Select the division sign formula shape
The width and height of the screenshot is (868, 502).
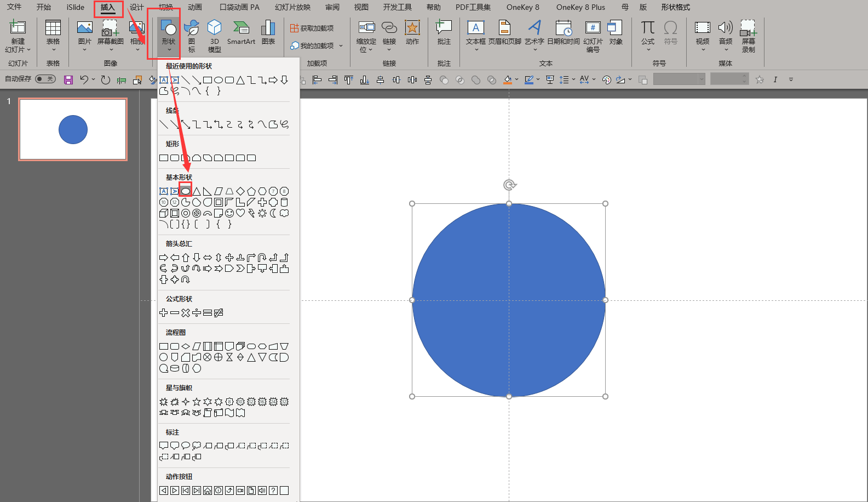(x=197, y=313)
